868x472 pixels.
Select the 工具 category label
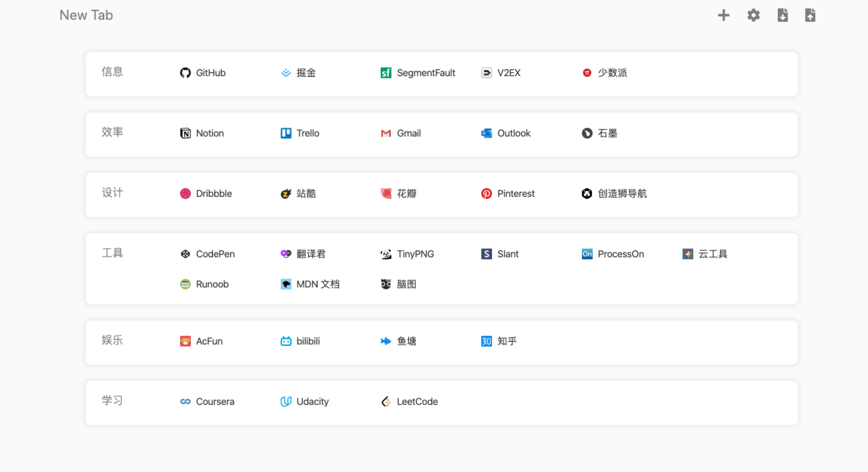click(x=112, y=253)
